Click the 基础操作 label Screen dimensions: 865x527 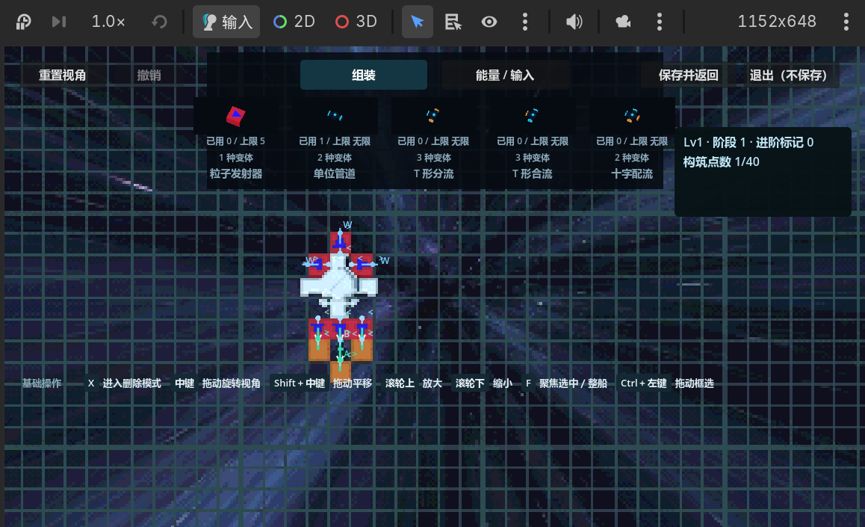click(41, 383)
